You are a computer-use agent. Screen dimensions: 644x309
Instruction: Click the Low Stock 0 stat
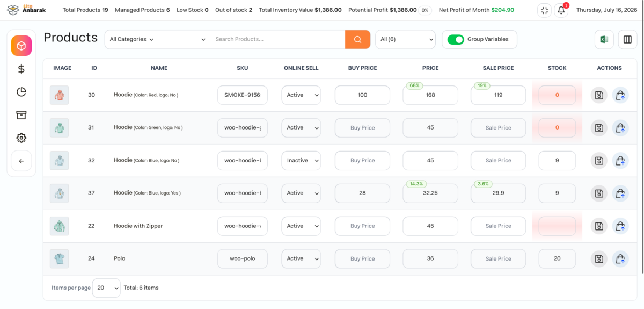point(193,10)
